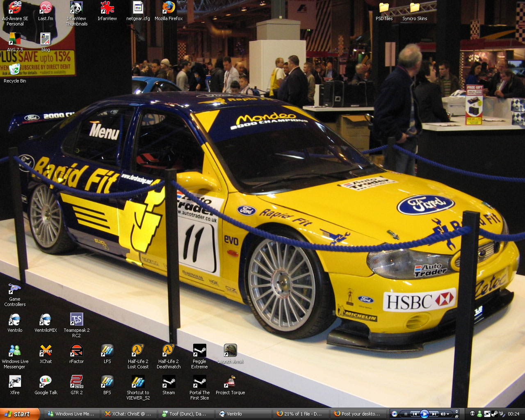525x420 pixels.
Task: Switch to the Ventrilo taskbar button
Action: pos(242,414)
